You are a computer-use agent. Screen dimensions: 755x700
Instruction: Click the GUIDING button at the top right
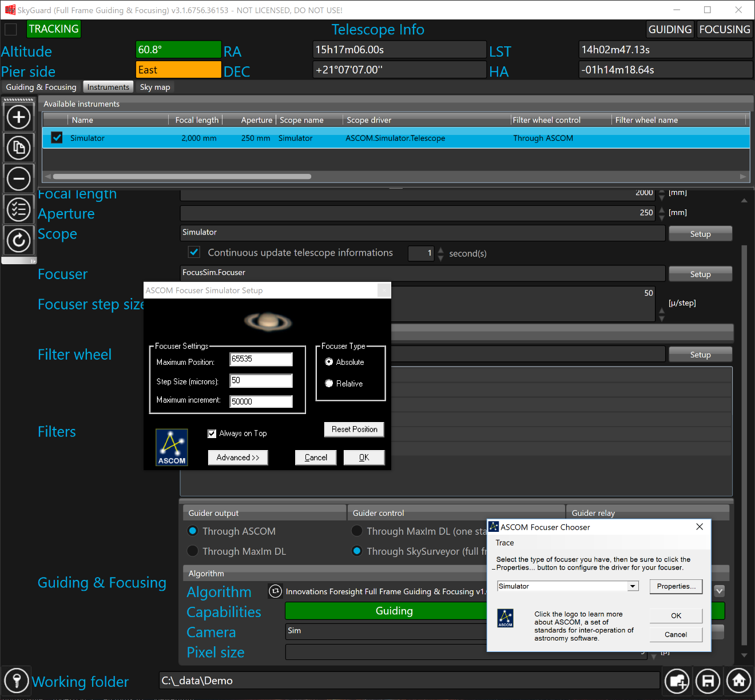(x=670, y=29)
